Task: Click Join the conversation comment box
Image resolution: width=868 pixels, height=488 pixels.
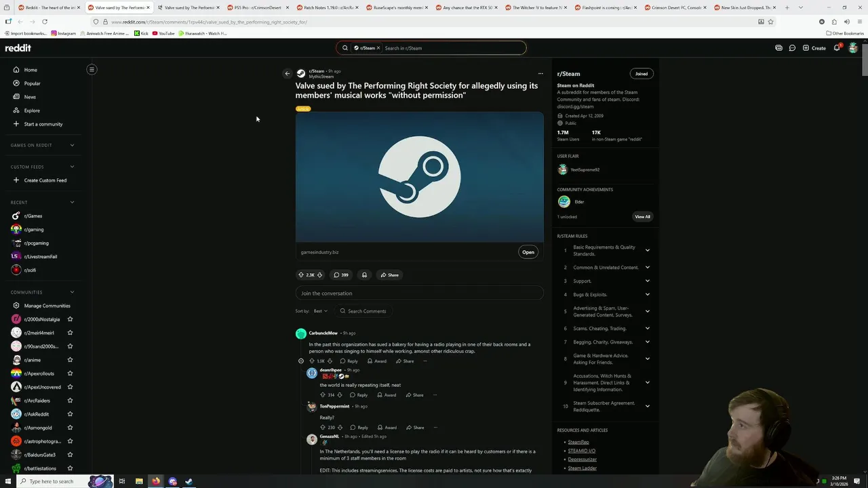Action: (419, 293)
